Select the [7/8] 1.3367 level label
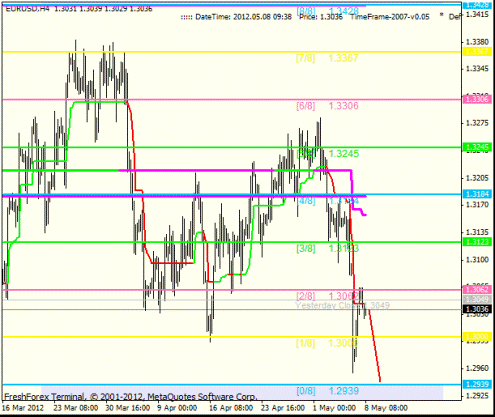The image size is (495, 417). pyautogui.click(x=327, y=58)
